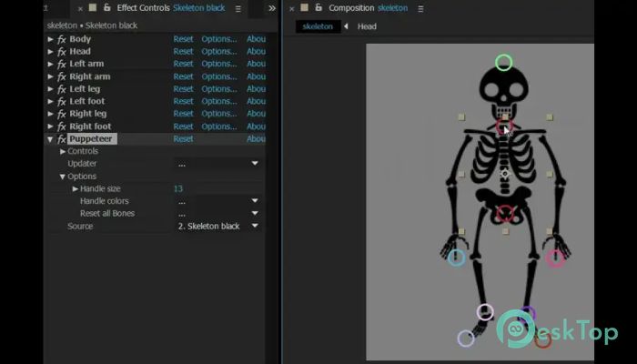Reset the Right arm effect
Viewport: 637px width, 364px height.
pos(183,76)
